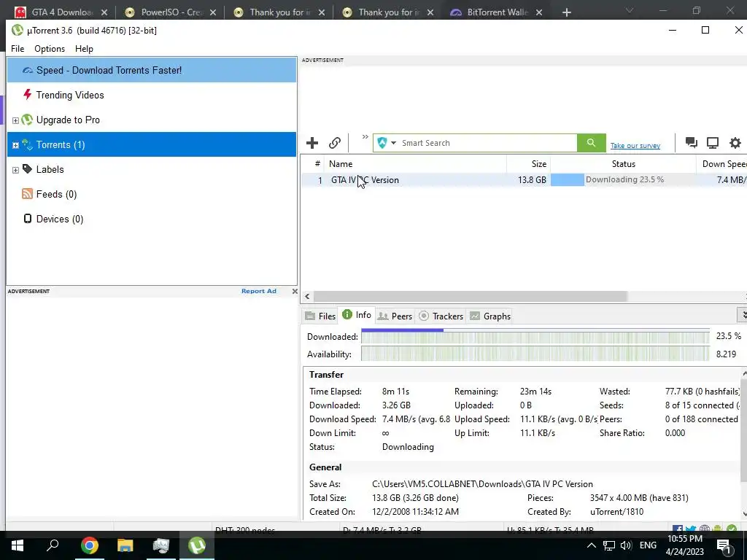
Task: Click the shield icon in Smart Search
Action: coord(382,143)
